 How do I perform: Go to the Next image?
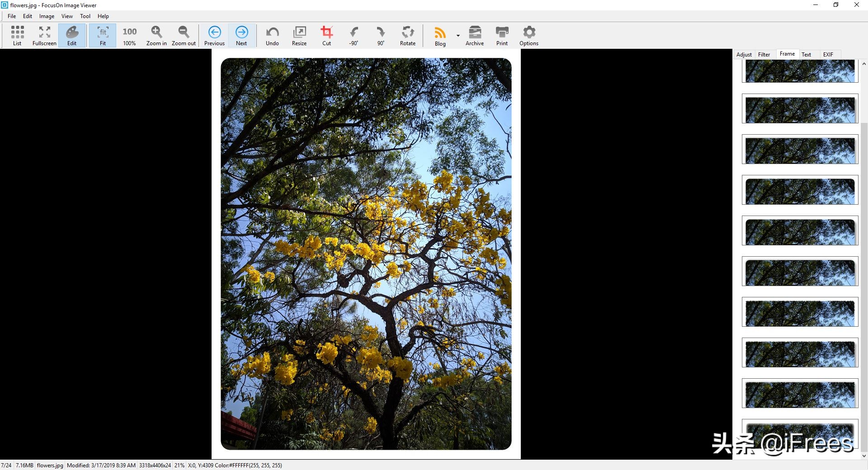pyautogui.click(x=241, y=36)
